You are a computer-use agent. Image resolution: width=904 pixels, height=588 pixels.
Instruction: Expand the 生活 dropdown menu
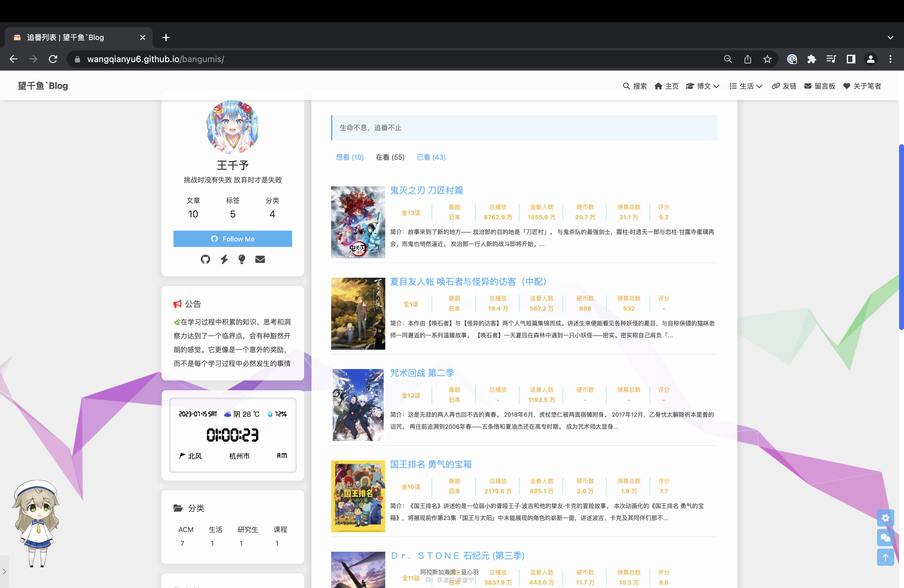pos(746,86)
